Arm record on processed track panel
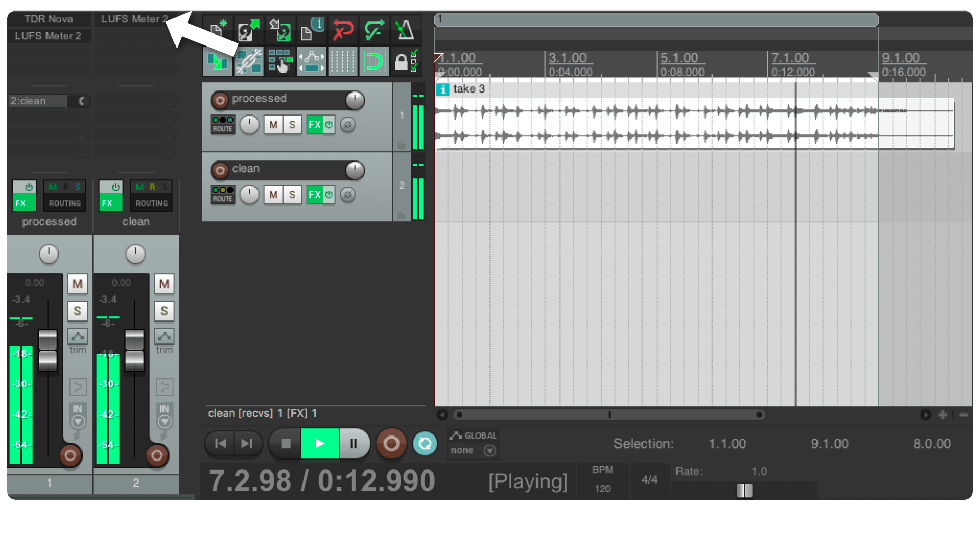980x551 pixels. click(x=220, y=100)
